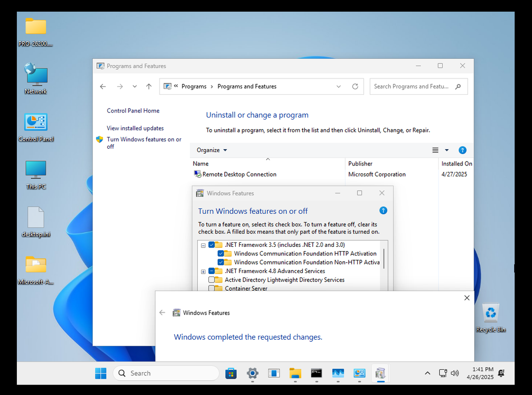Sort by the Installed On column header

(x=457, y=164)
